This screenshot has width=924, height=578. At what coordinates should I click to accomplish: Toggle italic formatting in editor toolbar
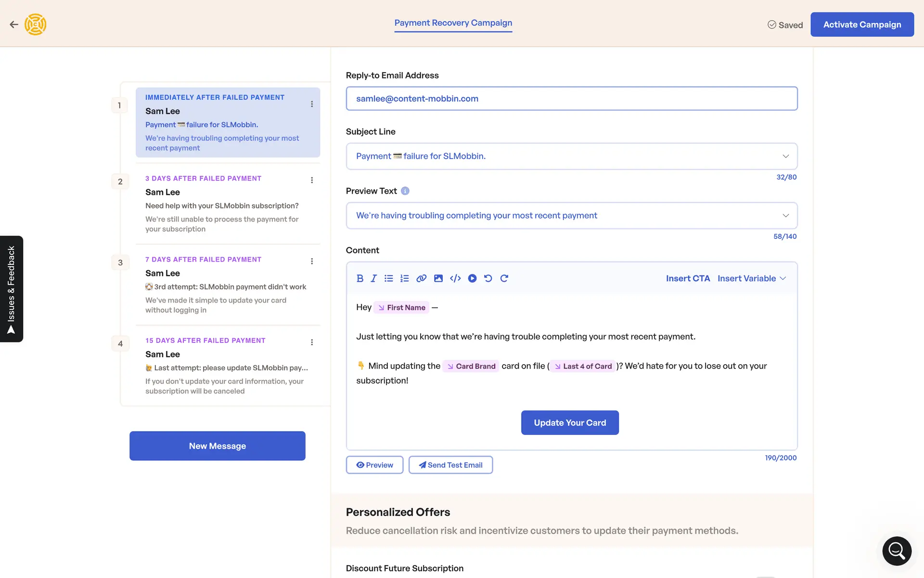[373, 278]
